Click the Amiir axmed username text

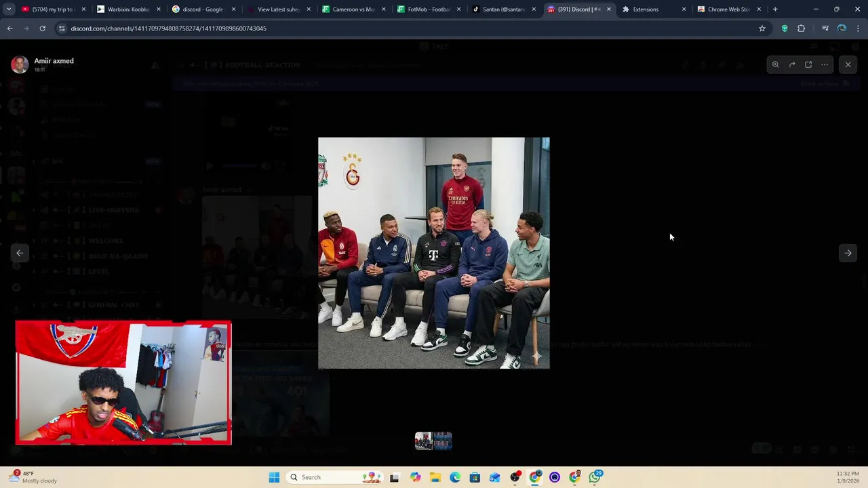(54, 61)
